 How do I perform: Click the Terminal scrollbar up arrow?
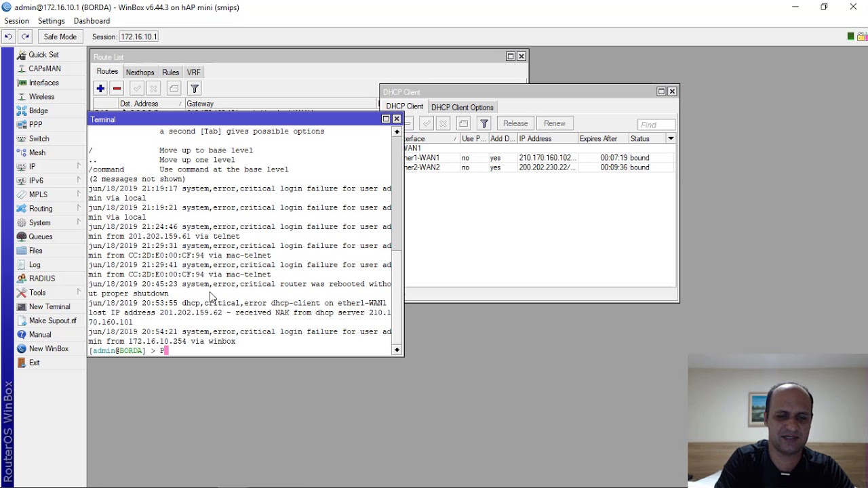(397, 131)
